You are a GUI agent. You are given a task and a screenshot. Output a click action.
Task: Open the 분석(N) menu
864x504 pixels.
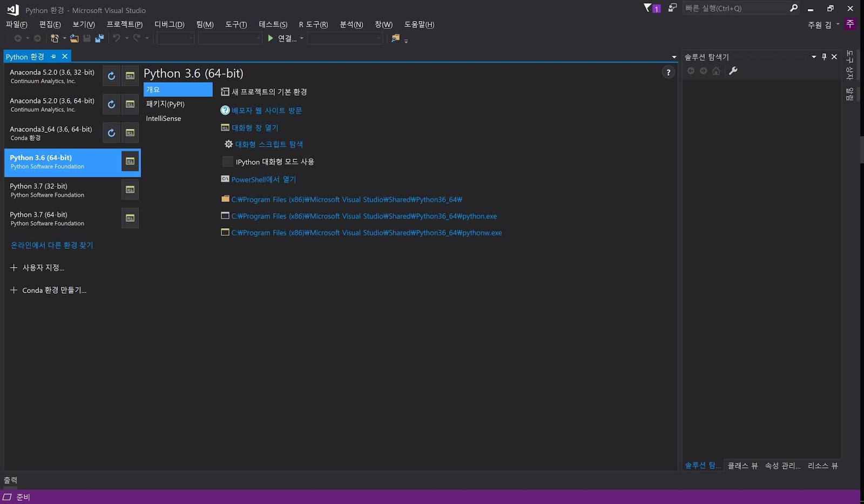352,24
